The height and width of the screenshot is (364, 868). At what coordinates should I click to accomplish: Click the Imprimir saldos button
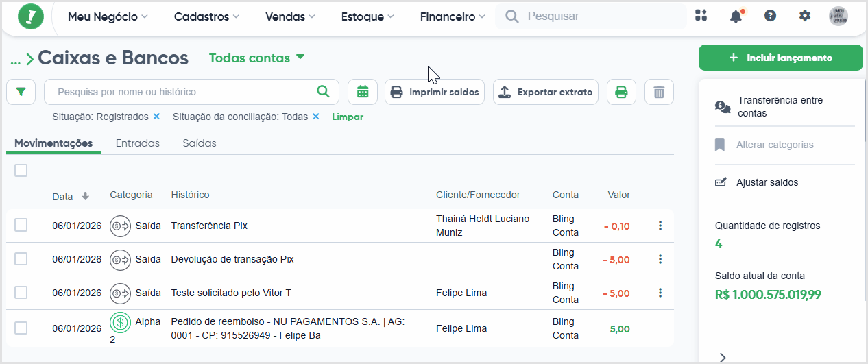(435, 92)
